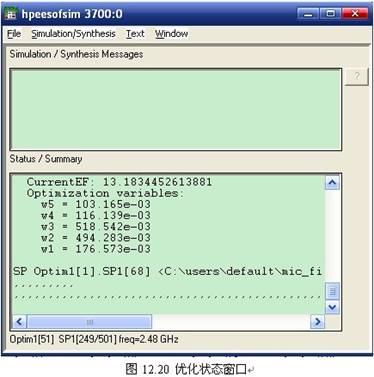
Task: Click the status bar text Optim1[51] SP1[249/501]
Action: (x=94, y=340)
